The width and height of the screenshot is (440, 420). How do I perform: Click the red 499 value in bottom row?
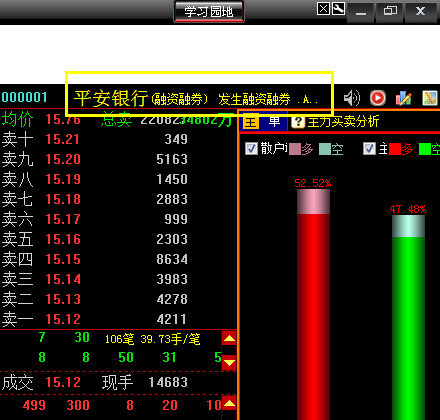click(34, 405)
